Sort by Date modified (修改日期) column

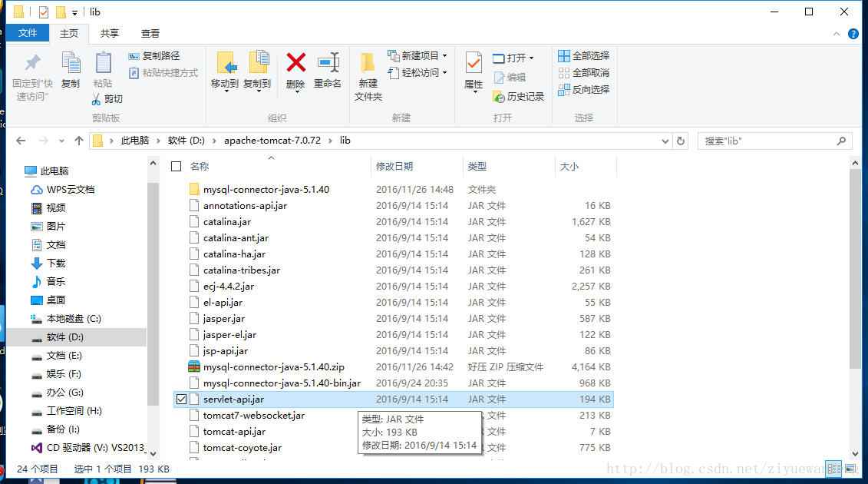pos(394,166)
